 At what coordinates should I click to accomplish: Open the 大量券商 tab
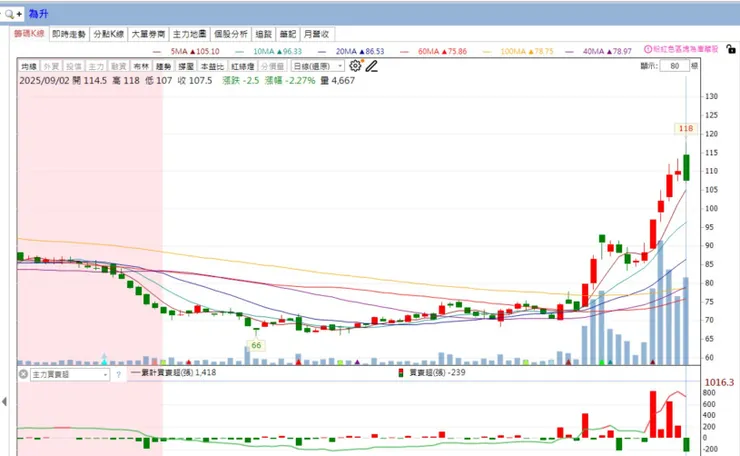point(148,34)
